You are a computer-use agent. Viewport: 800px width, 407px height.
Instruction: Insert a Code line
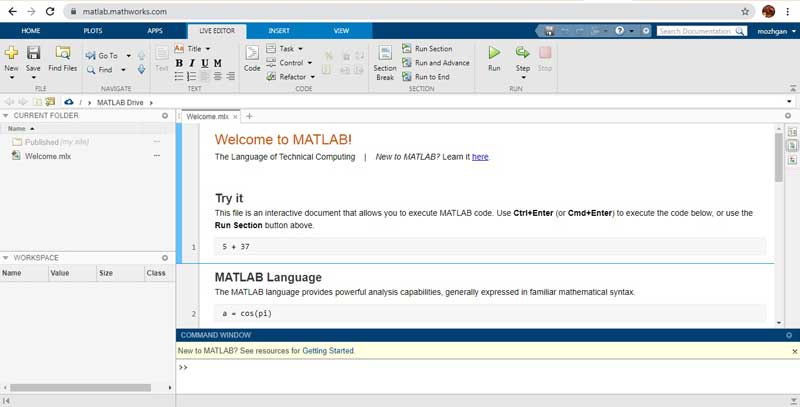[x=252, y=58]
